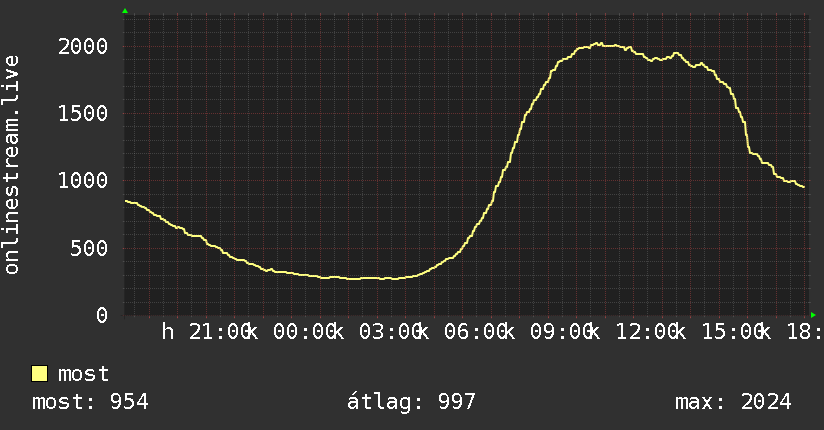Click the 1500 y-axis label
This screenshot has width=824, height=430.
coord(83,114)
